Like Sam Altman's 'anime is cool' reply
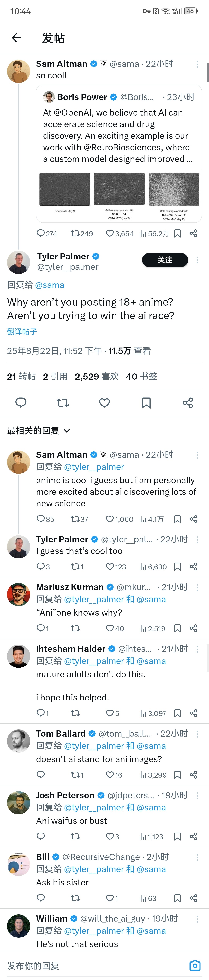209x980 pixels. [x=110, y=519]
